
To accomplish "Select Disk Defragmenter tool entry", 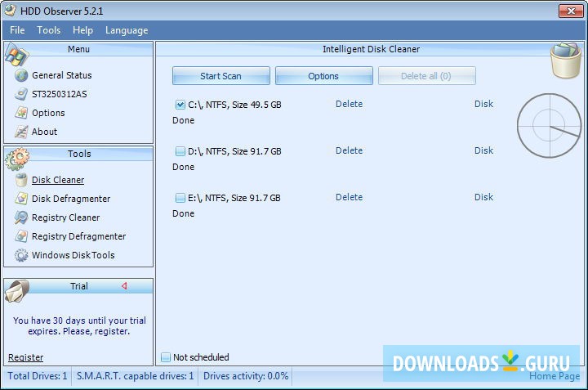I will [x=71, y=199].
